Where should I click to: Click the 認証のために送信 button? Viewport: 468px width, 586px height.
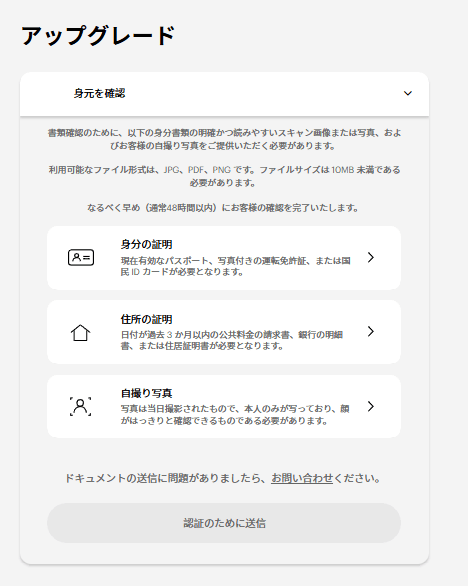224,523
